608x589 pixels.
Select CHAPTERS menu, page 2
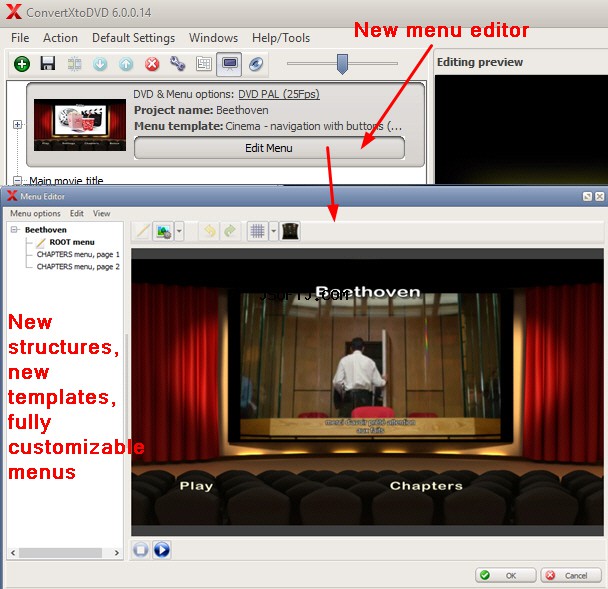coord(78,267)
